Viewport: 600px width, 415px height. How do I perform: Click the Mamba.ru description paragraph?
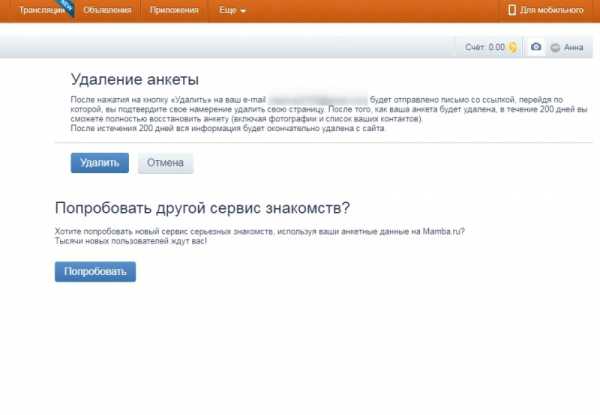point(260,236)
